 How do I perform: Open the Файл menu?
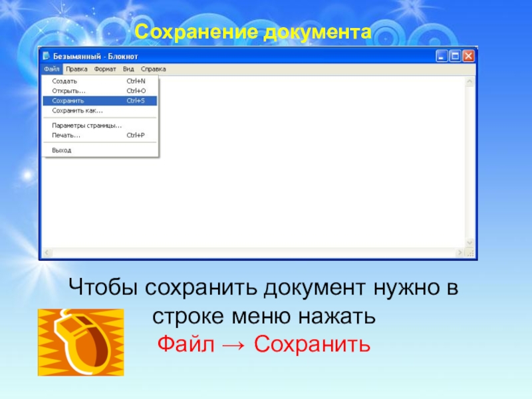click(x=52, y=69)
